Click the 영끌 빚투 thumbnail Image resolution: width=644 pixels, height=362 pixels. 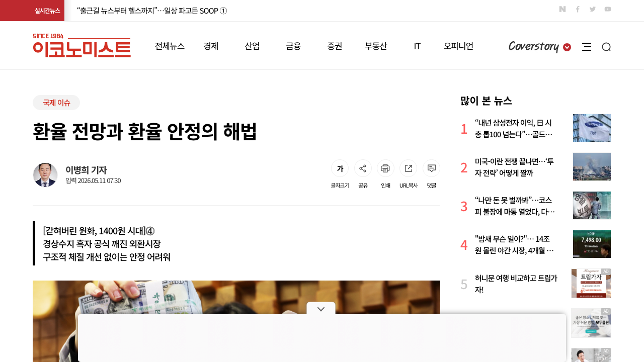(592, 205)
